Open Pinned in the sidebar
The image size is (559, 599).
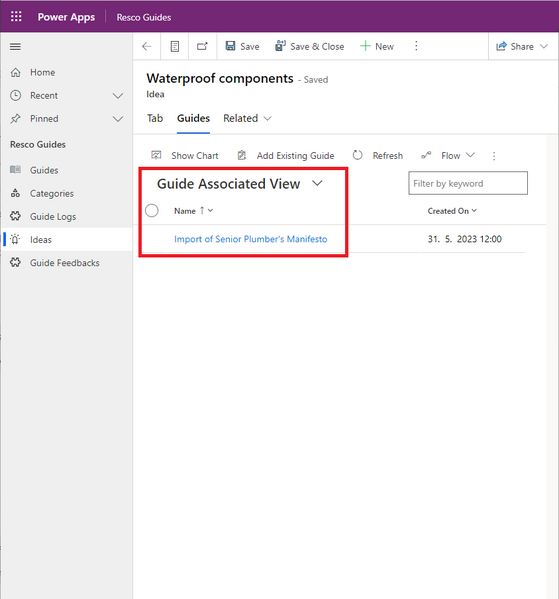(44, 119)
